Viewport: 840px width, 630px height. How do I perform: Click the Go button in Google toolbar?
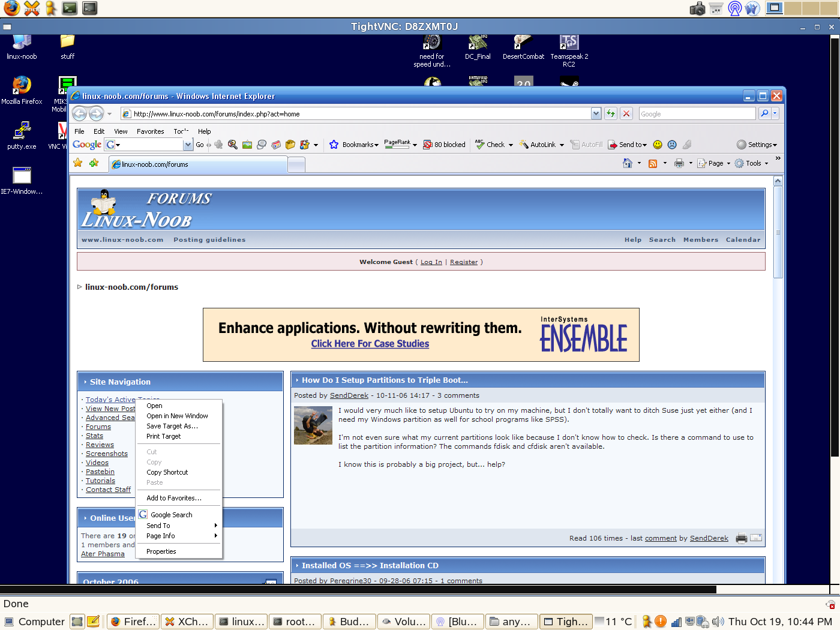click(200, 145)
